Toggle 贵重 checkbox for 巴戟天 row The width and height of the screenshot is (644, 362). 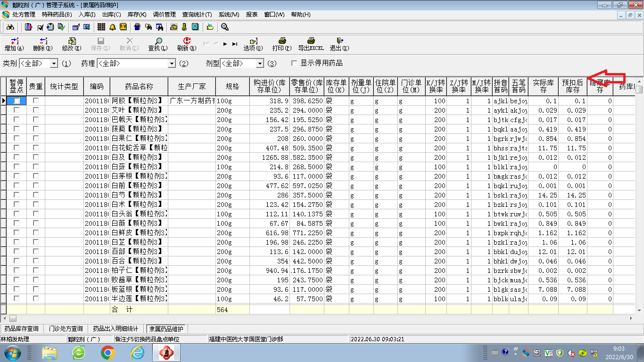[36, 120]
